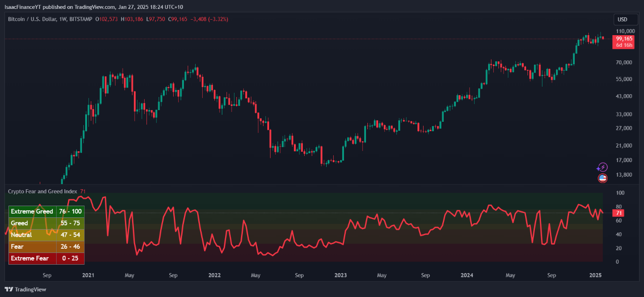Image resolution: width=644 pixels, height=297 pixels.
Task: Click the IsaacFinanceYT publisher name
Action: click(x=24, y=7)
